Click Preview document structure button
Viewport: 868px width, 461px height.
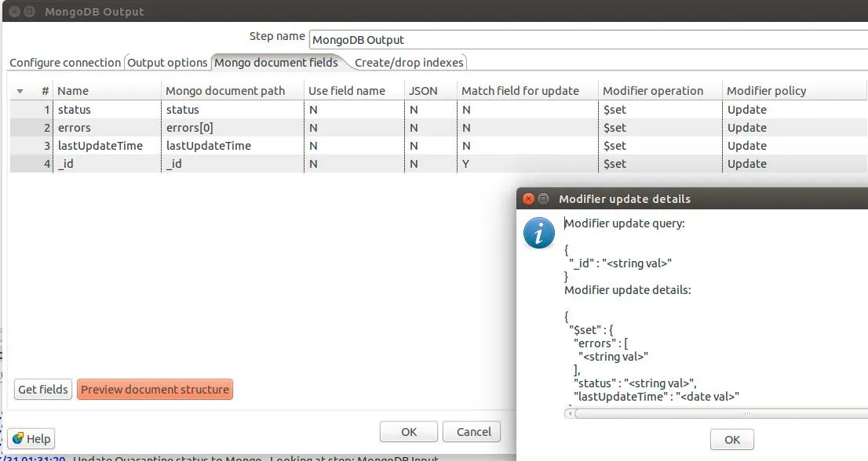(155, 389)
